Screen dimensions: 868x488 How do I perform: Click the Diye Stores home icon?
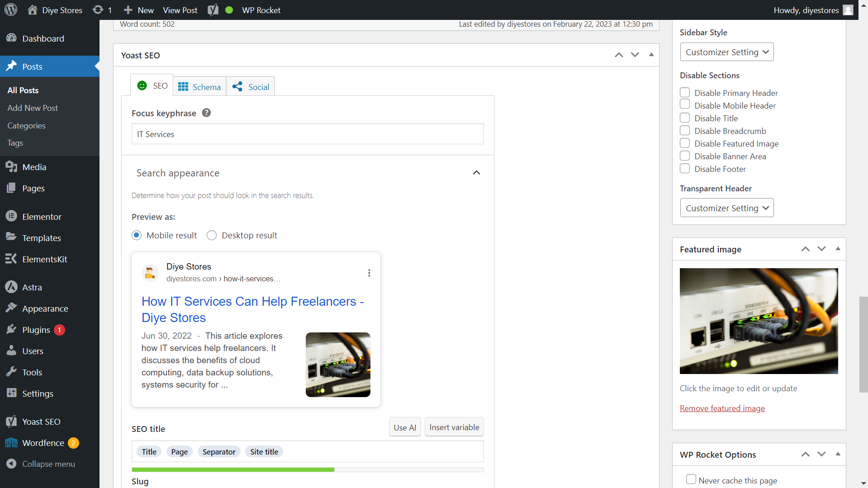coord(33,10)
